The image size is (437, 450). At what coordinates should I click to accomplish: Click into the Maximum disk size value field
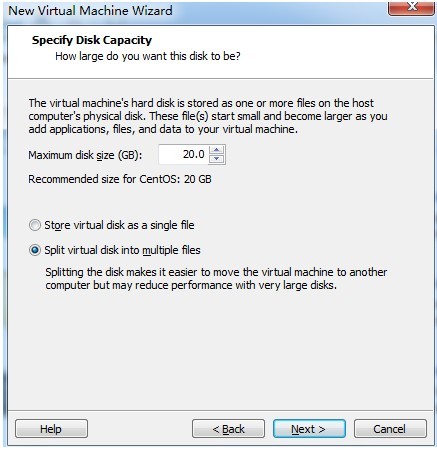click(184, 154)
